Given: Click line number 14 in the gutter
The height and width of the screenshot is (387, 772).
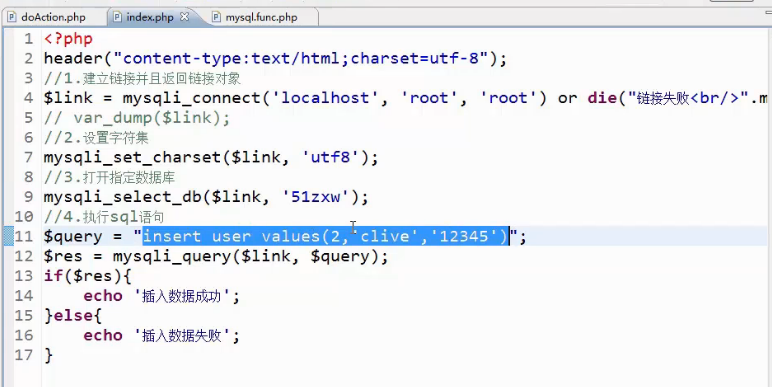Looking at the screenshot, I should (24, 295).
